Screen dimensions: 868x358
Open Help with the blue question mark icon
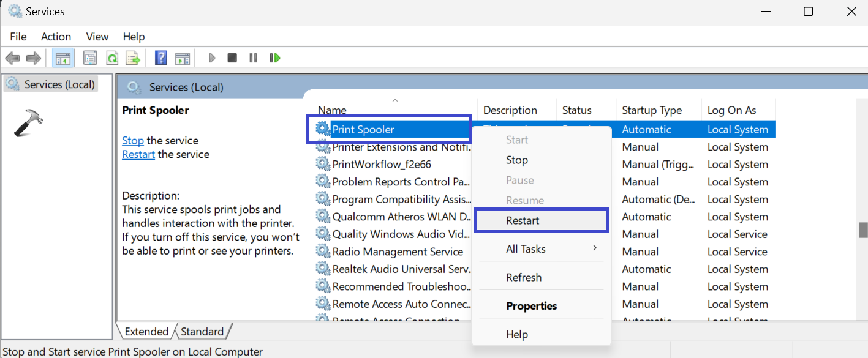(x=161, y=58)
